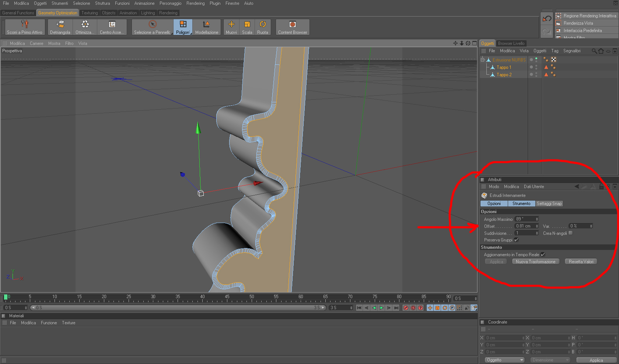Toggle the Crea N-angoli checkbox

(x=571, y=233)
